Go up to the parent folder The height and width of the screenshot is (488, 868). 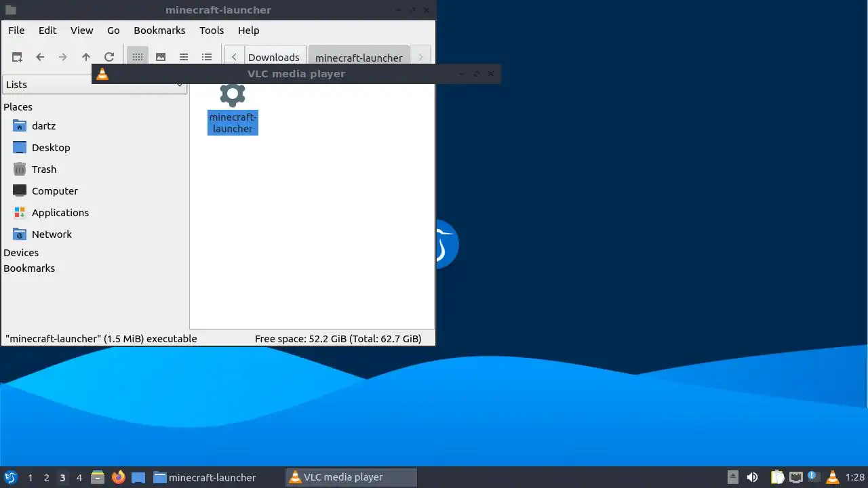coord(86,57)
